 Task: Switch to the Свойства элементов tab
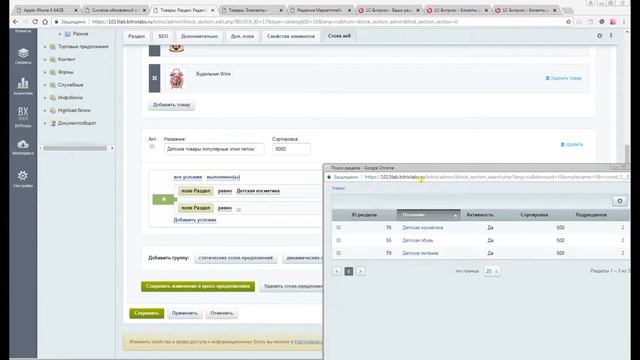pos(291,36)
